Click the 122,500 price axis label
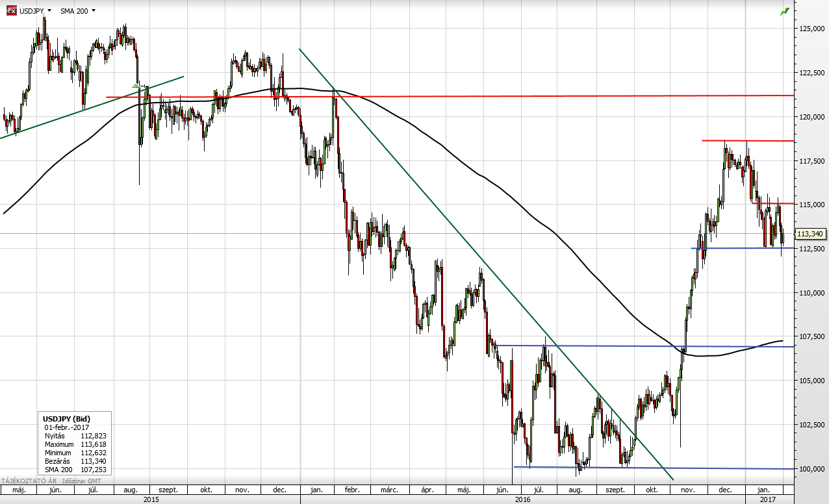Image resolution: width=829 pixels, height=504 pixels. [x=812, y=73]
